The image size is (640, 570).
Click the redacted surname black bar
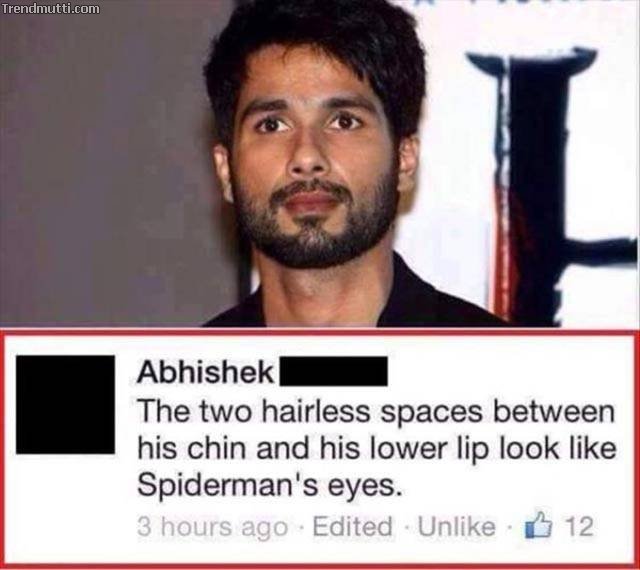click(x=333, y=371)
